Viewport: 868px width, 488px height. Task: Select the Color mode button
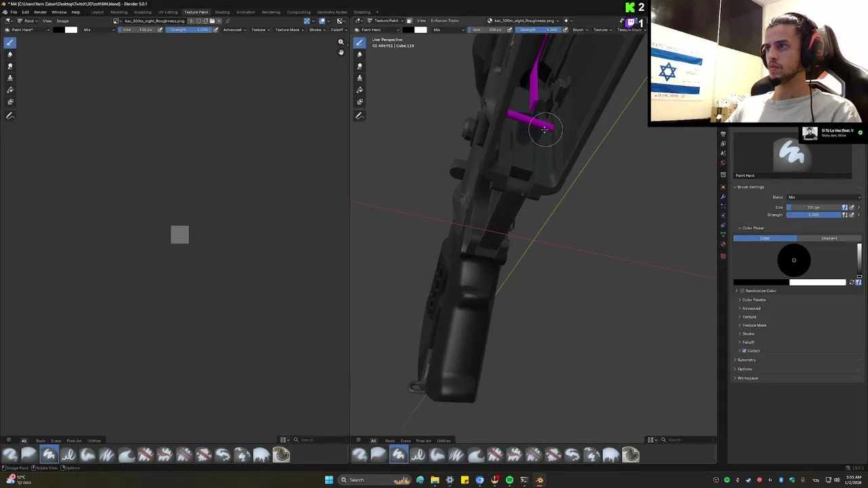(x=765, y=238)
